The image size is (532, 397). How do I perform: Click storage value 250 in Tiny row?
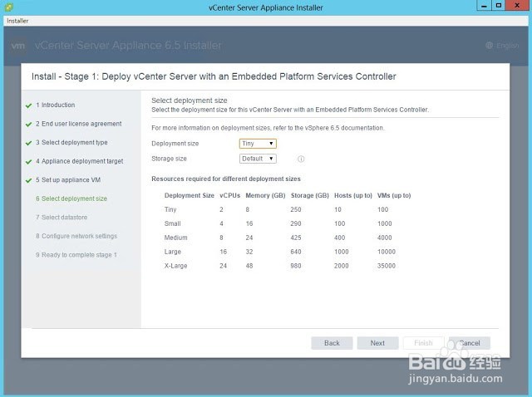click(x=296, y=209)
